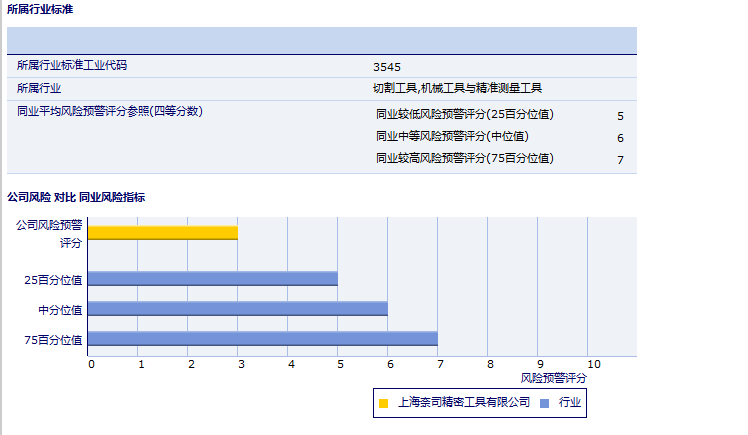Select the blue 75百分位值 bar
Image resolution: width=748 pixels, height=435 pixels.
(263, 338)
